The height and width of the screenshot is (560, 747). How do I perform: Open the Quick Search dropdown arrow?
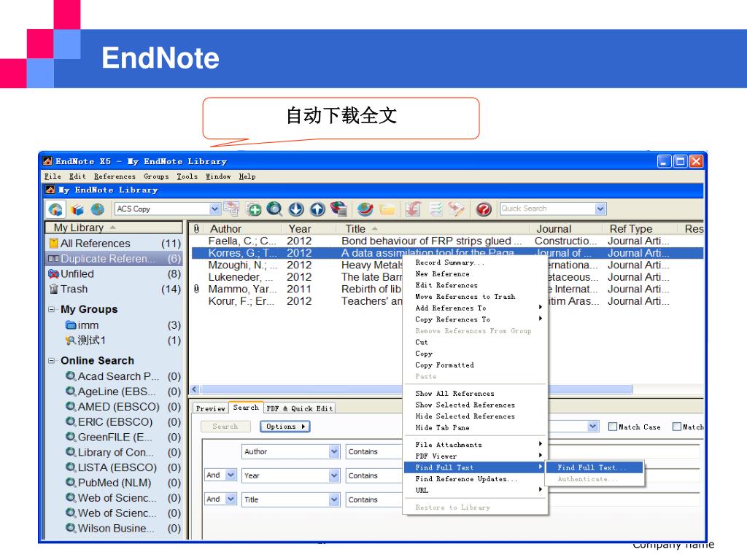point(600,209)
